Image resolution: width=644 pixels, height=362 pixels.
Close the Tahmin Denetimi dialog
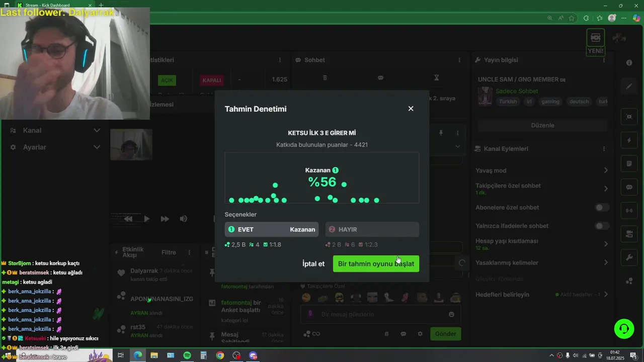tap(411, 109)
